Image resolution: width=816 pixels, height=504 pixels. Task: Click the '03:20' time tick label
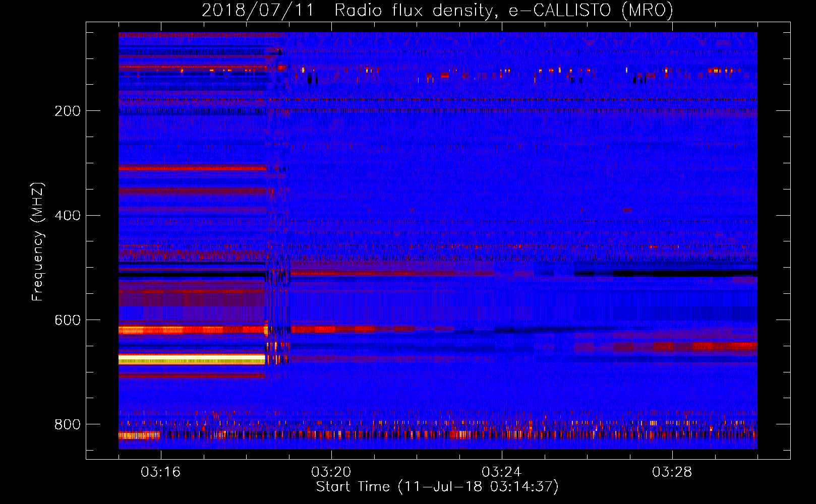331,472
